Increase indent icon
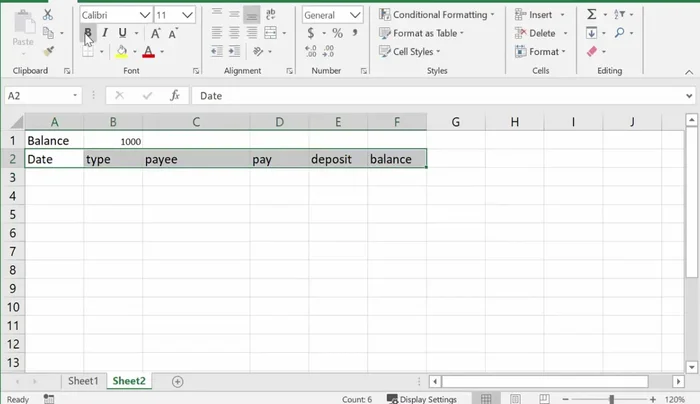The height and width of the screenshot is (404, 700). [x=234, y=51]
